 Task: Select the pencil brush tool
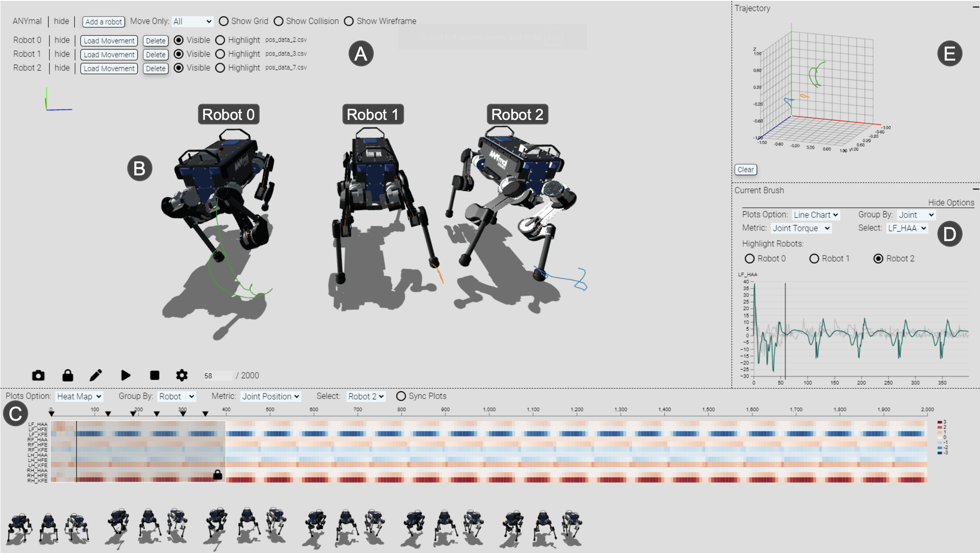[96, 375]
